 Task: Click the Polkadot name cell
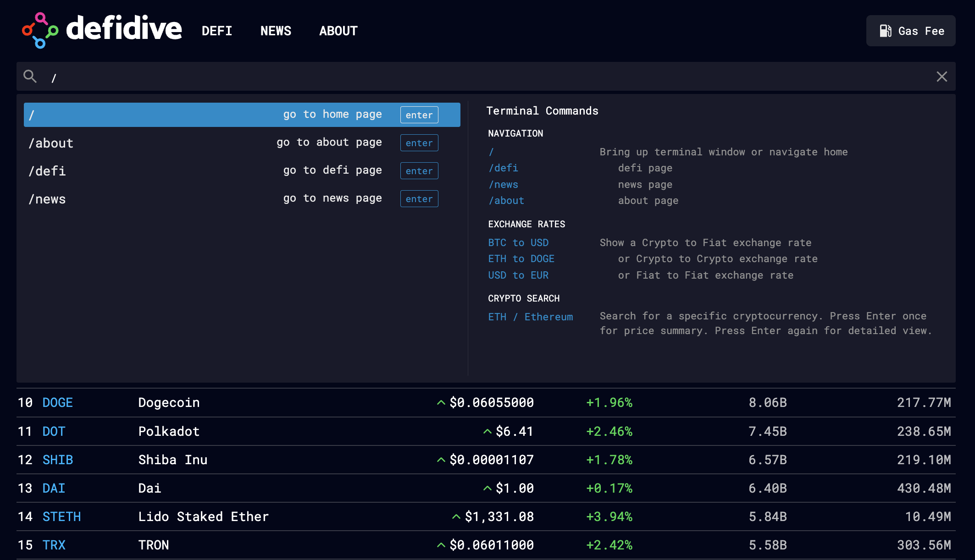[x=169, y=431]
